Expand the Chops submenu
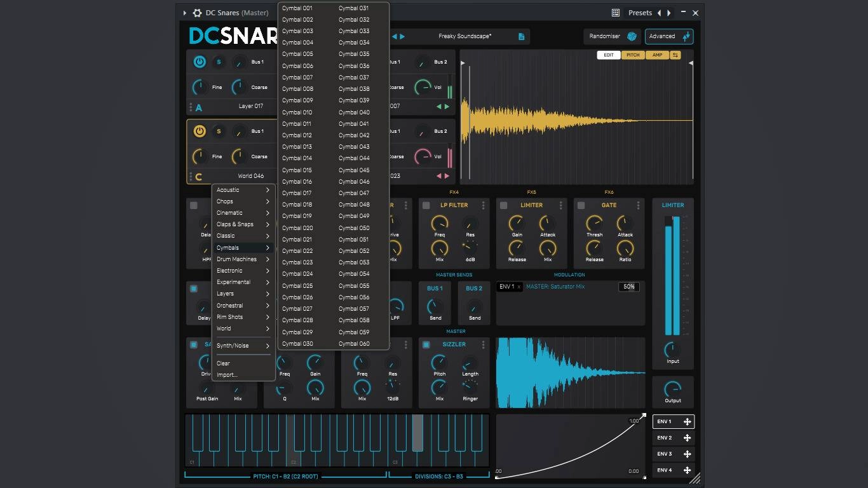 pos(243,201)
